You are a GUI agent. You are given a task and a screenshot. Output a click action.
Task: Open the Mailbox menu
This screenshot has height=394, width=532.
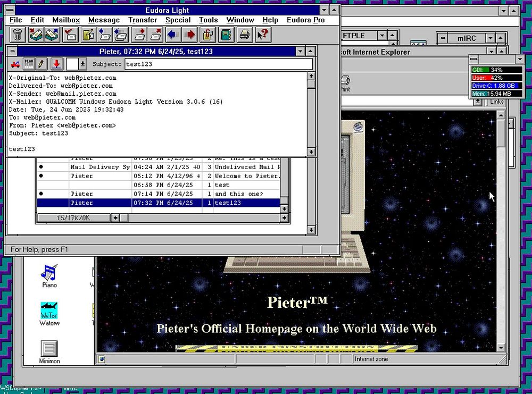pos(66,20)
